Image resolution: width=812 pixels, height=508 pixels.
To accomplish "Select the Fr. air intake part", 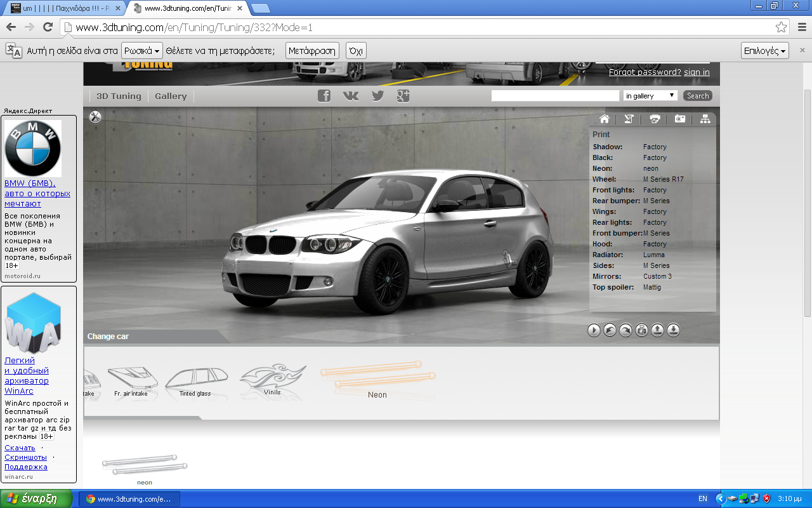I will [131, 382].
